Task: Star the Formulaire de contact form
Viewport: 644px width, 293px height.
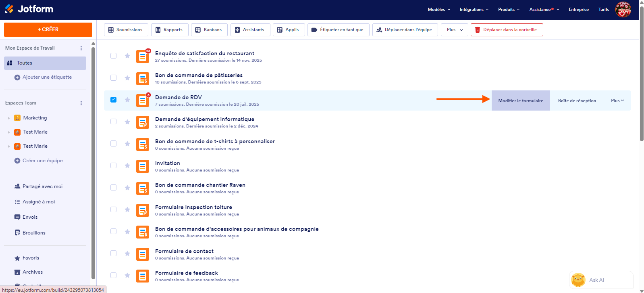Action: click(x=127, y=253)
